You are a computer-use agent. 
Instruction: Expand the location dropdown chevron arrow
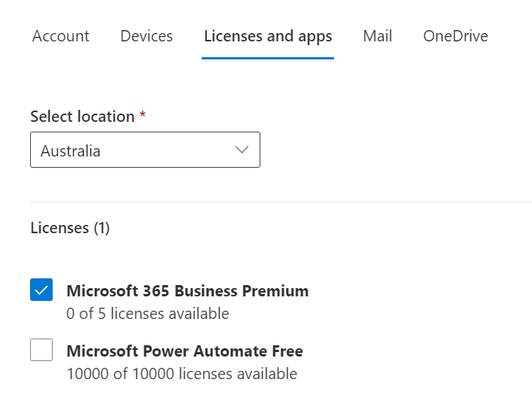coord(242,150)
